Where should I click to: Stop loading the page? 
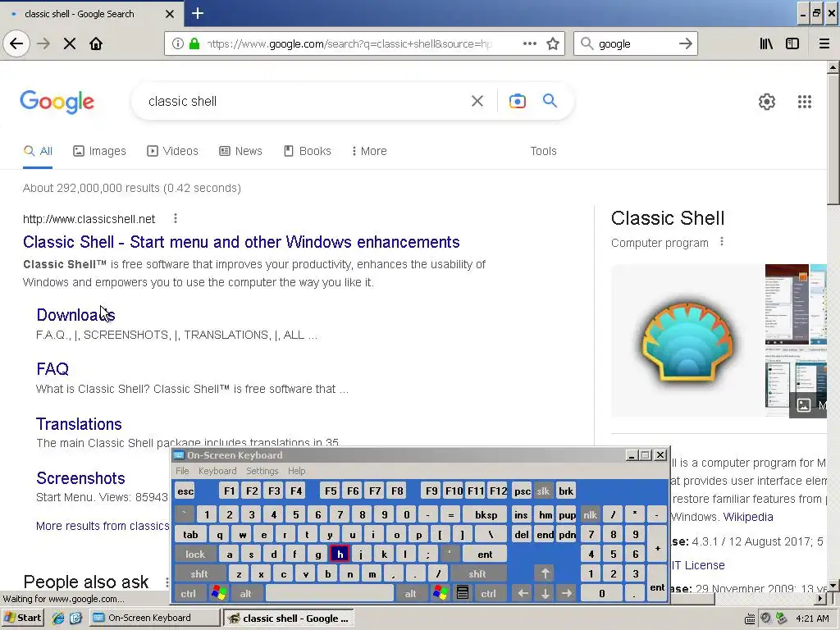70,43
